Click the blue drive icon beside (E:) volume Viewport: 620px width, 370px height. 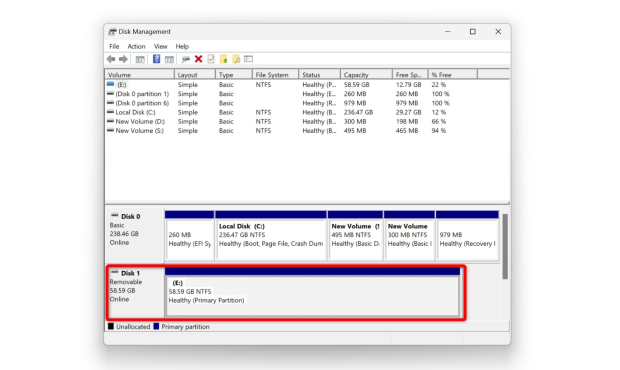point(110,84)
